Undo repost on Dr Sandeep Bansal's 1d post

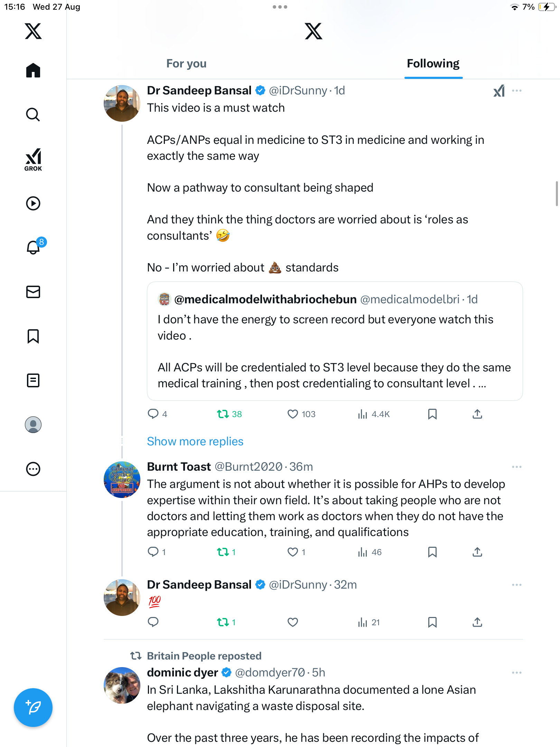(x=223, y=414)
